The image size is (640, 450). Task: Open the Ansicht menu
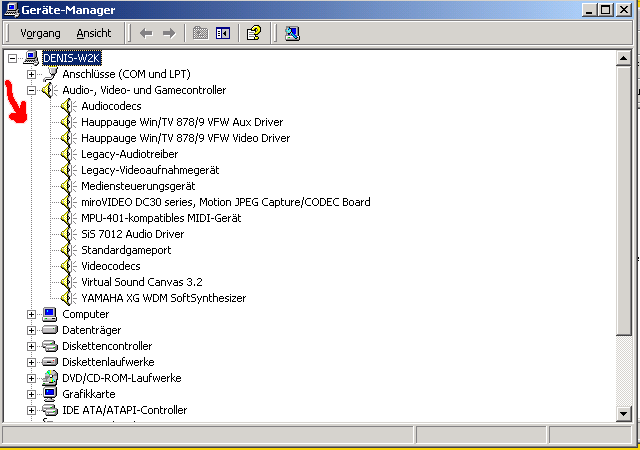point(94,33)
